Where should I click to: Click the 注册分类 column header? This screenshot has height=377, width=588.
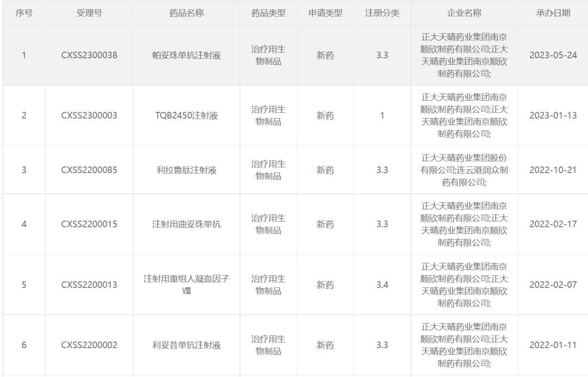[x=382, y=13]
